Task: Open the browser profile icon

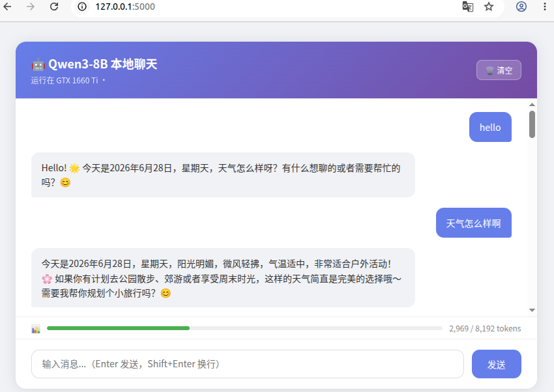Action: (521, 7)
